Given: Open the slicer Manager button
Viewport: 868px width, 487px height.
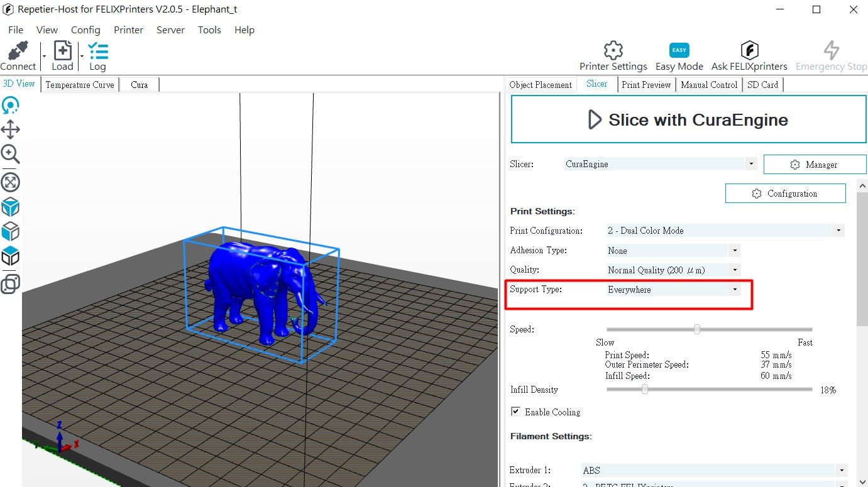Looking at the screenshot, I should coord(815,165).
